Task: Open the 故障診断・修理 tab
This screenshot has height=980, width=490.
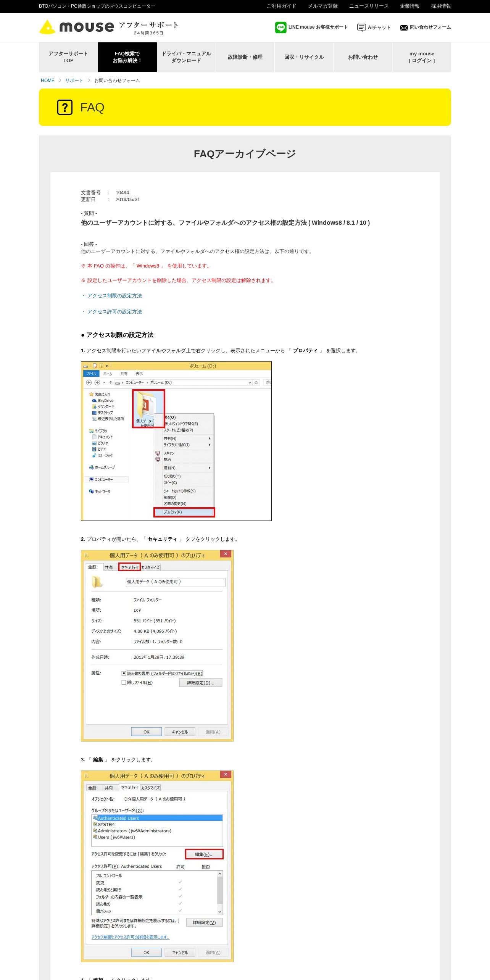Action: point(245,57)
